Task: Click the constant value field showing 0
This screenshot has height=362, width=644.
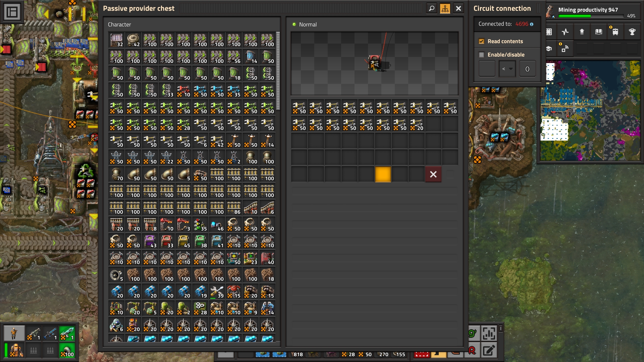Action: (x=527, y=69)
